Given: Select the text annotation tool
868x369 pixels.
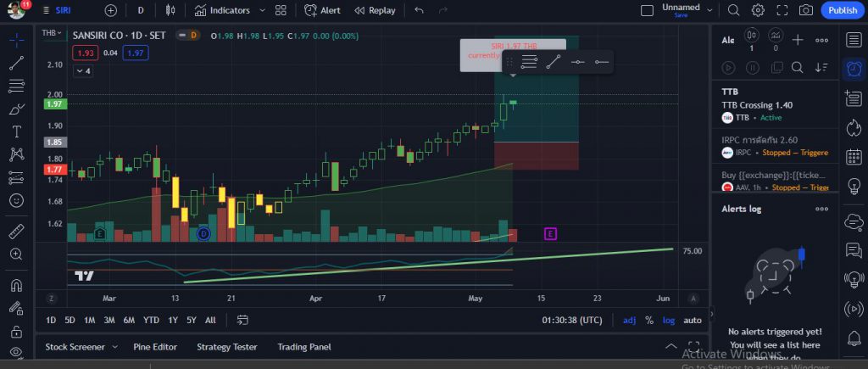Looking at the screenshot, I should [x=17, y=131].
